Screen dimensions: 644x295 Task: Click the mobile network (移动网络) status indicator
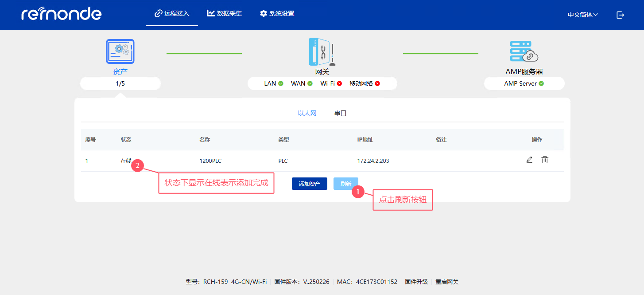coord(377,83)
